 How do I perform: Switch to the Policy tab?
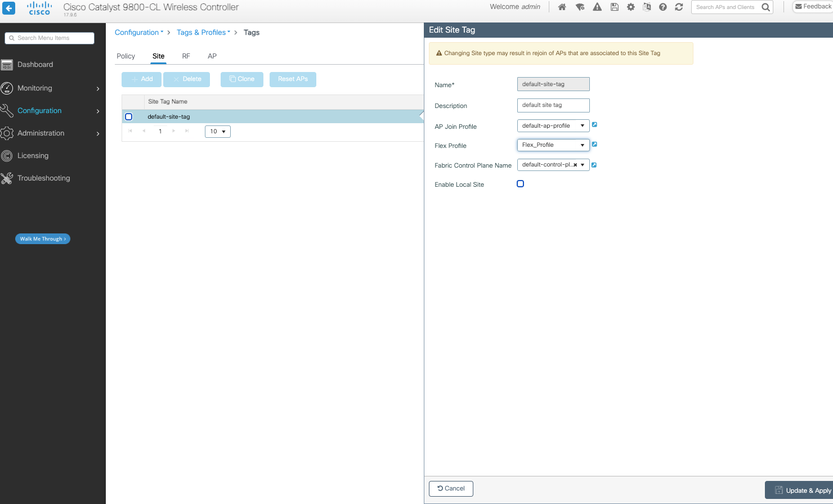126,56
